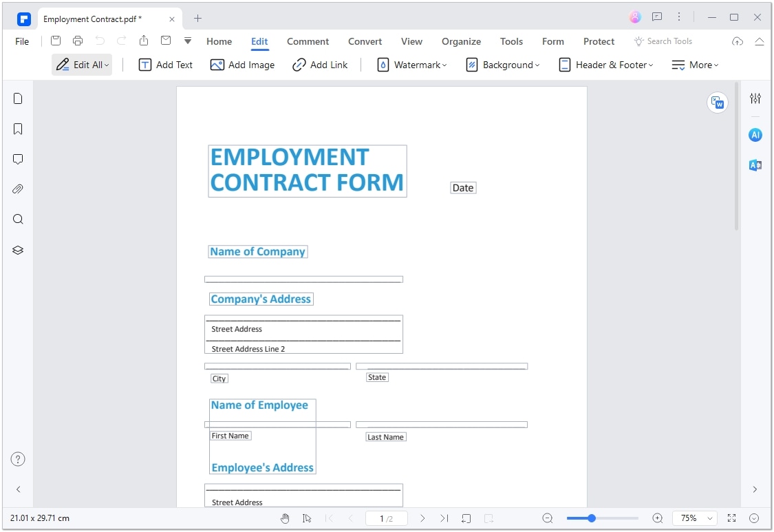Click the user avatar icon
The height and width of the screenshot is (532, 774).
tap(635, 17)
